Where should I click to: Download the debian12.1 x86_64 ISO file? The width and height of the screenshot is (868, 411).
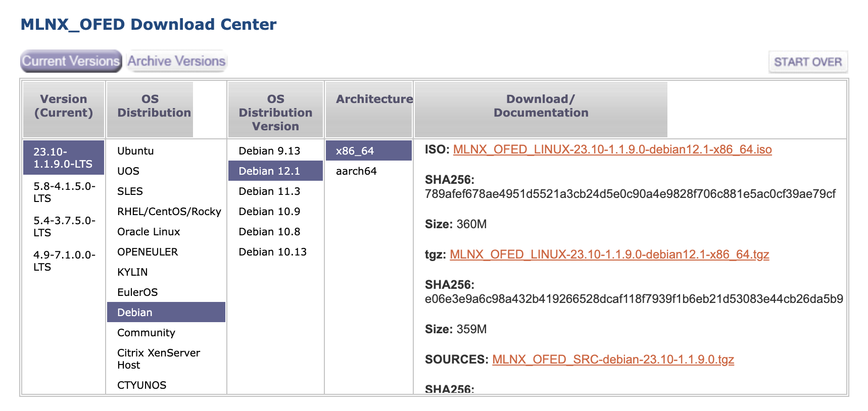pos(612,149)
